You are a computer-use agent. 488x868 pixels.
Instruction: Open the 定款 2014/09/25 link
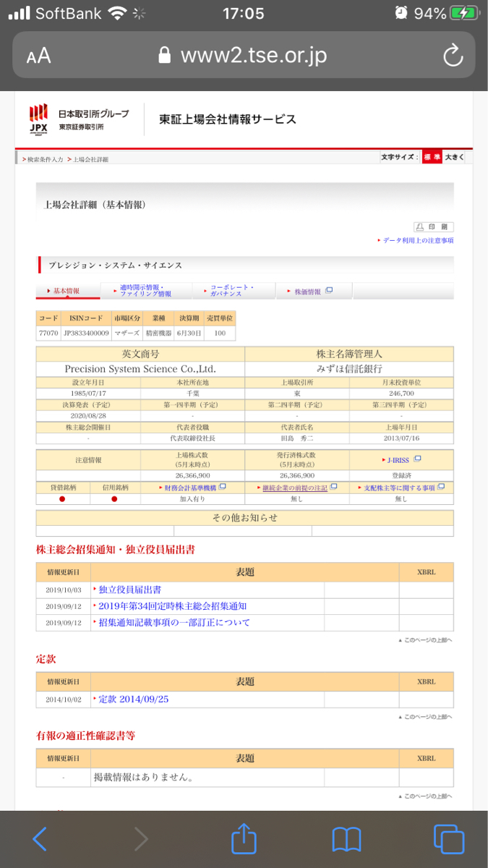134,699
